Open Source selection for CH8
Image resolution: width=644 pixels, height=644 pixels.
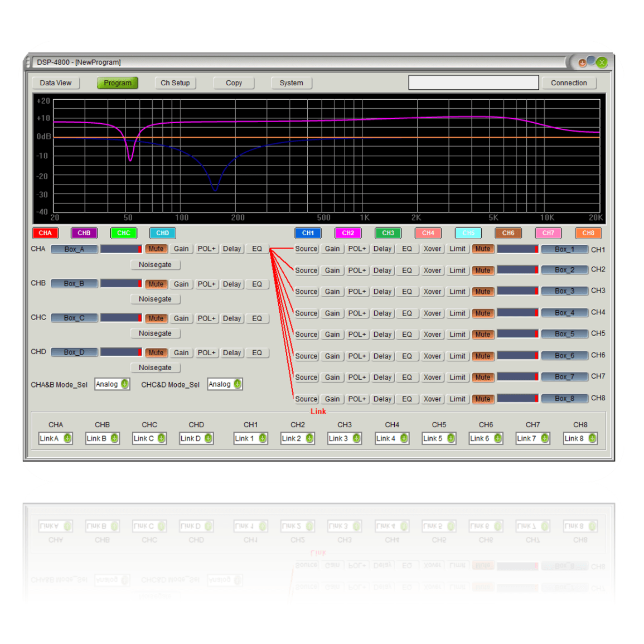[307, 399]
